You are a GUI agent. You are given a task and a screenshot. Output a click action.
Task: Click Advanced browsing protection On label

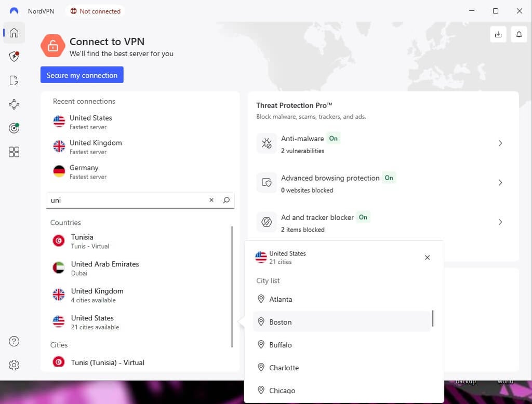pyautogui.click(x=389, y=178)
